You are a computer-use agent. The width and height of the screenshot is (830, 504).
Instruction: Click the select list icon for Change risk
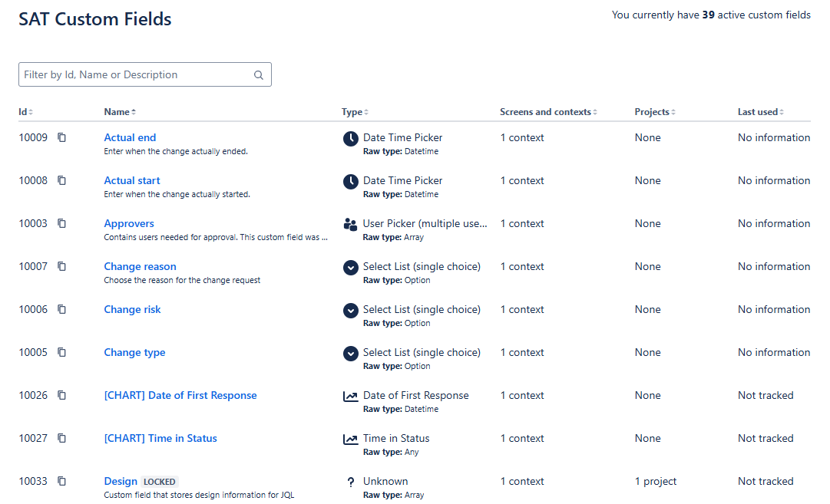tap(350, 311)
